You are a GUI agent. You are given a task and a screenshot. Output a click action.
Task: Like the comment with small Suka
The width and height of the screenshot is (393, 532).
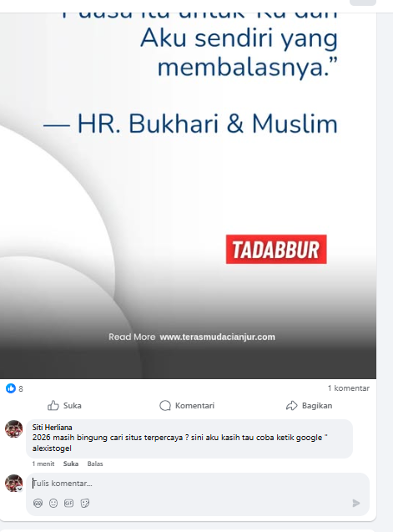coord(71,464)
